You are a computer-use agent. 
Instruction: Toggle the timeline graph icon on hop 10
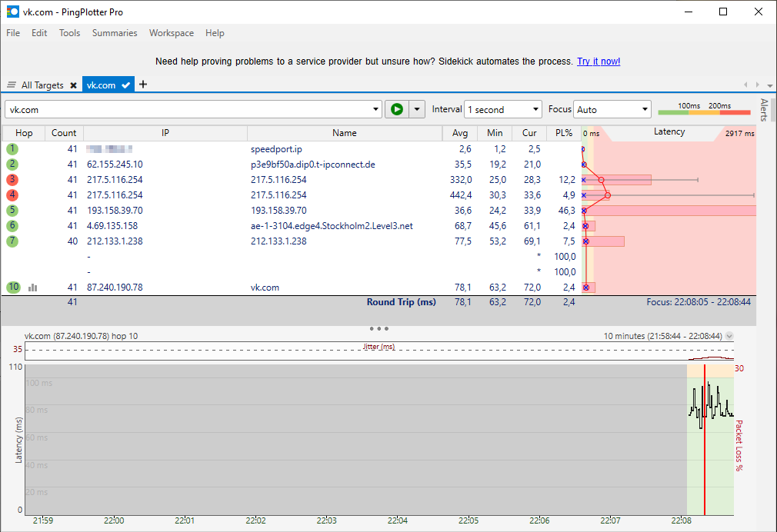33,288
